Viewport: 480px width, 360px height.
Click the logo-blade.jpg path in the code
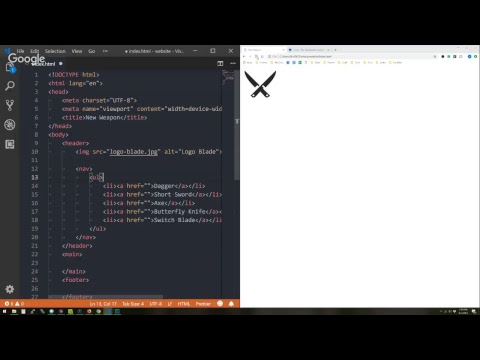point(133,152)
